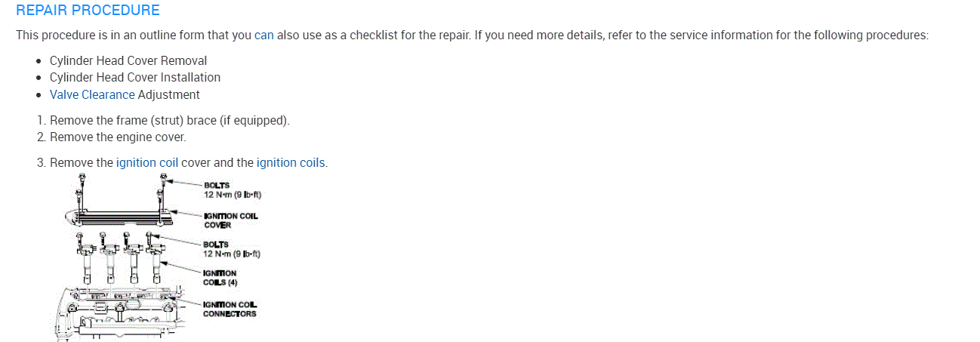Click the REPAIR PROCEDURE heading
Image resolution: width=980 pixels, height=342 pixels.
(x=88, y=11)
